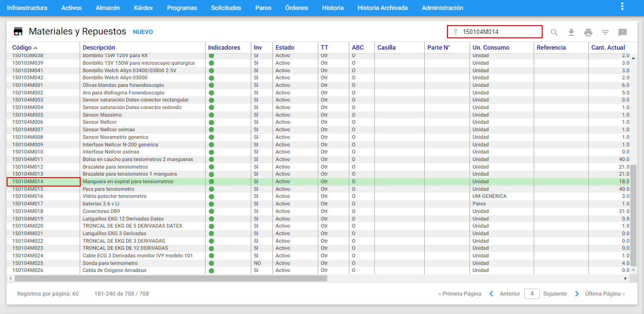Select row Olivas blandas para fonendoscopio
Screen dimensions: 644x314
[x=319, y=85]
